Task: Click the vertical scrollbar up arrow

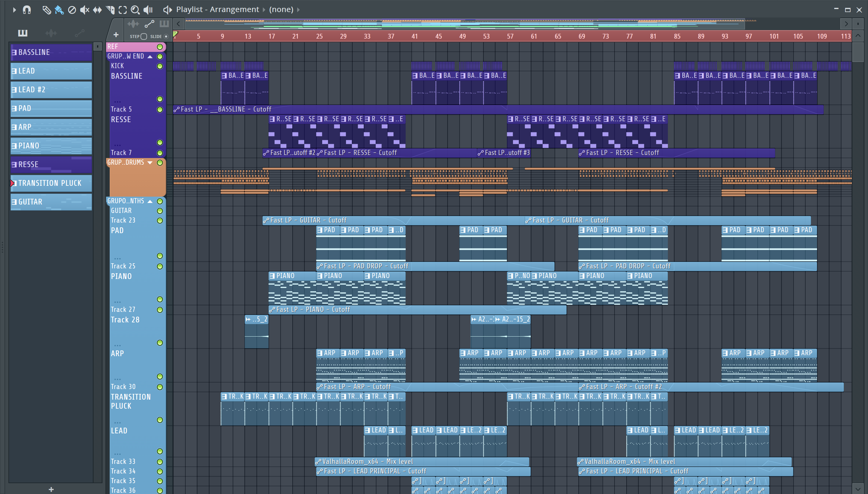Action: coord(858,36)
